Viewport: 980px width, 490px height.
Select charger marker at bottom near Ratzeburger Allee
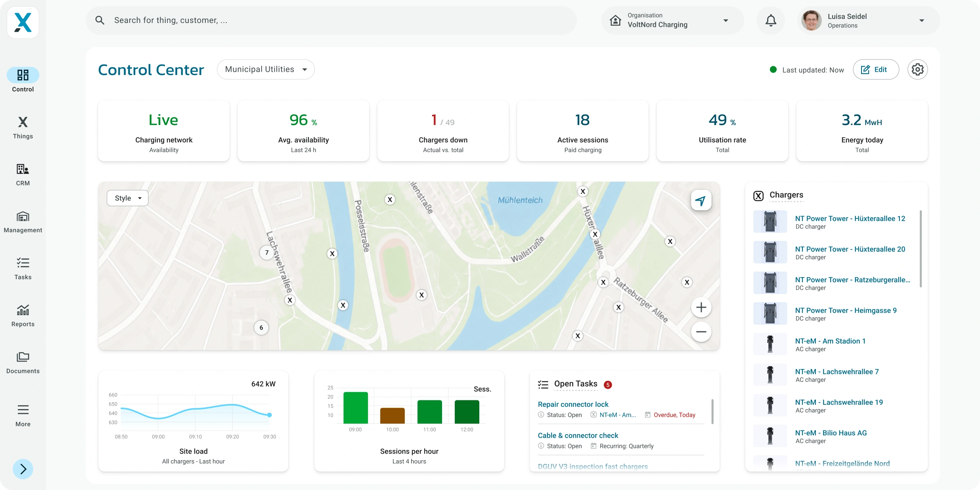tap(578, 336)
